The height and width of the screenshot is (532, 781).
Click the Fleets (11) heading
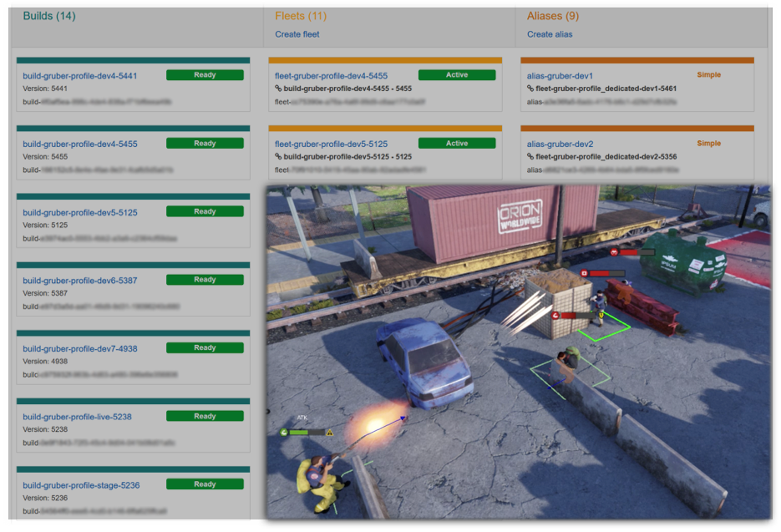(301, 16)
